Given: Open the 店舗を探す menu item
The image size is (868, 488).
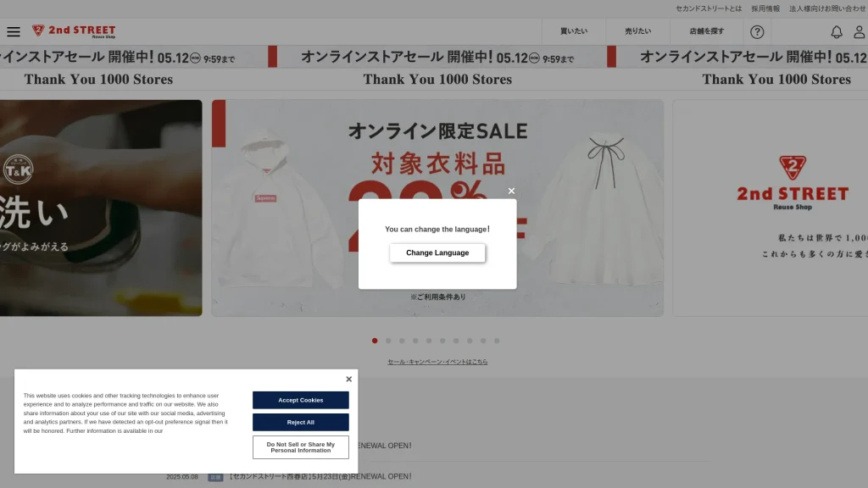Looking at the screenshot, I should coord(706,31).
